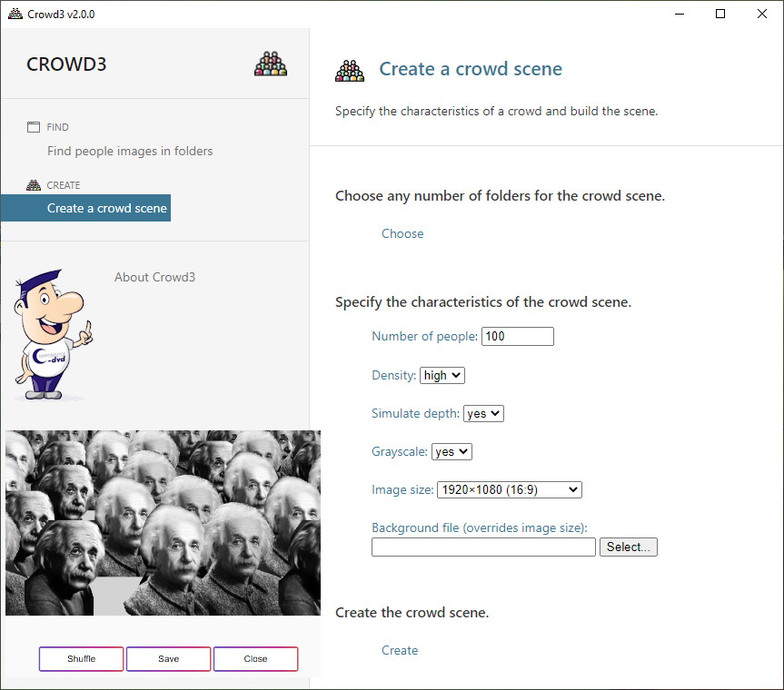Expand the Density dropdown
784x690 pixels.
tap(442, 375)
